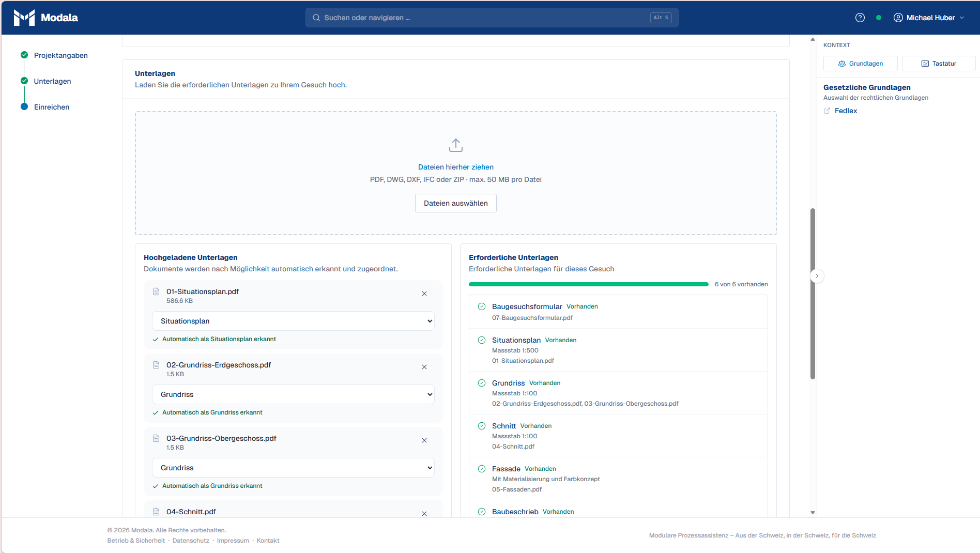Open the Kontakt footer link
The height and width of the screenshot is (553, 980).
pos(268,541)
